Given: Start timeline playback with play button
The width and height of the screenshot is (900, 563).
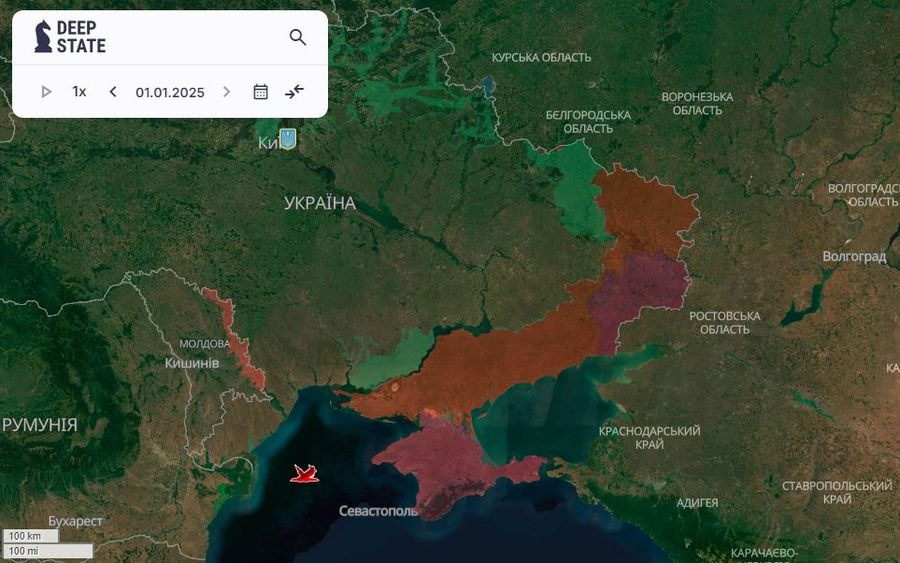Looking at the screenshot, I should coord(46,92).
